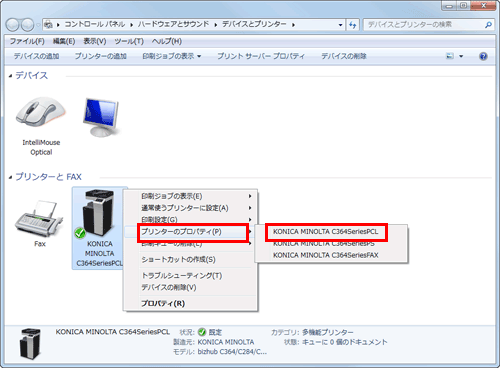Image resolution: width=500 pixels, height=368 pixels.
Task: Choose ショートカットの作成(S) in context menu
Action: click(190, 259)
